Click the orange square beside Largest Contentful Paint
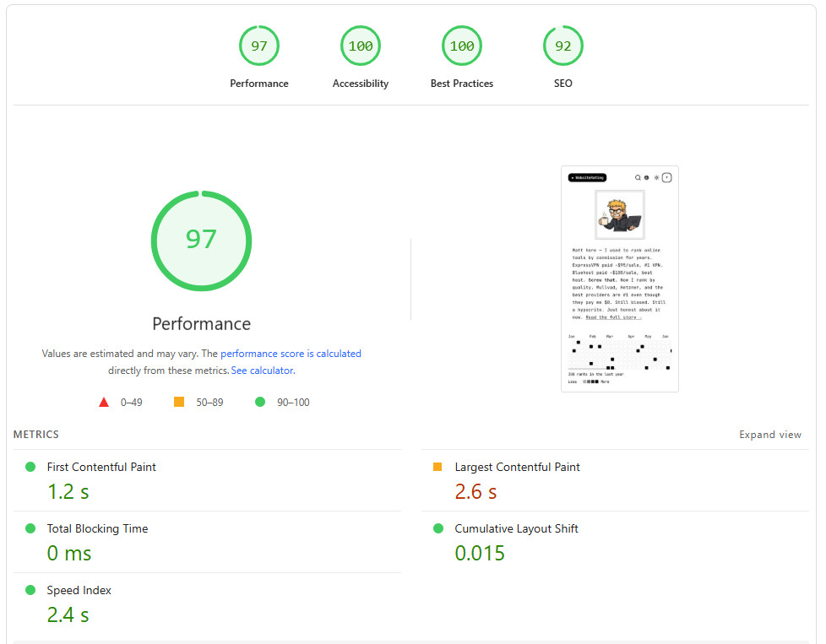 click(x=437, y=467)
